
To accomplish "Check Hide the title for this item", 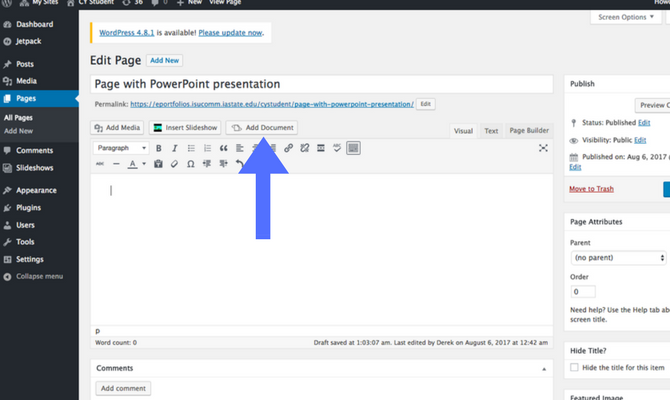I will 574,368.
